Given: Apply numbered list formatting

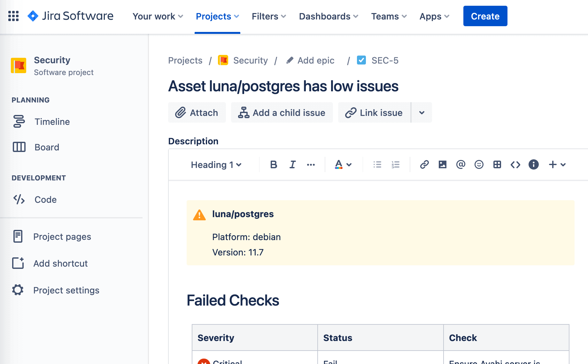Looking at the screenshot, I should click(x=395, y=164).
